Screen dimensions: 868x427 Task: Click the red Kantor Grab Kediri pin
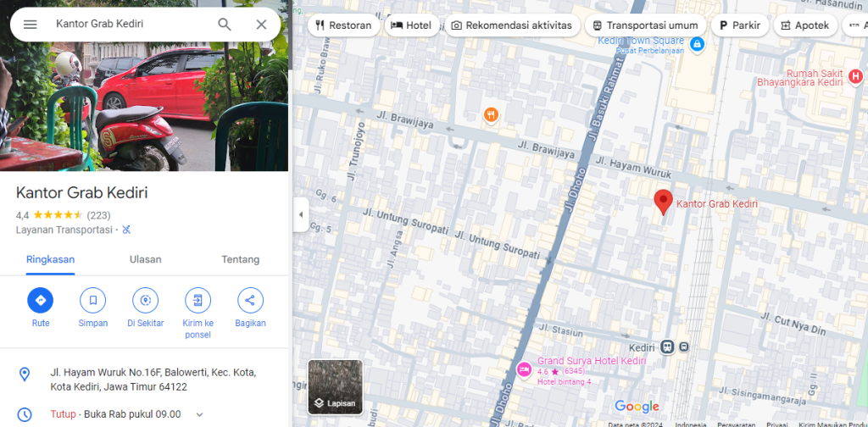point(663,202)
